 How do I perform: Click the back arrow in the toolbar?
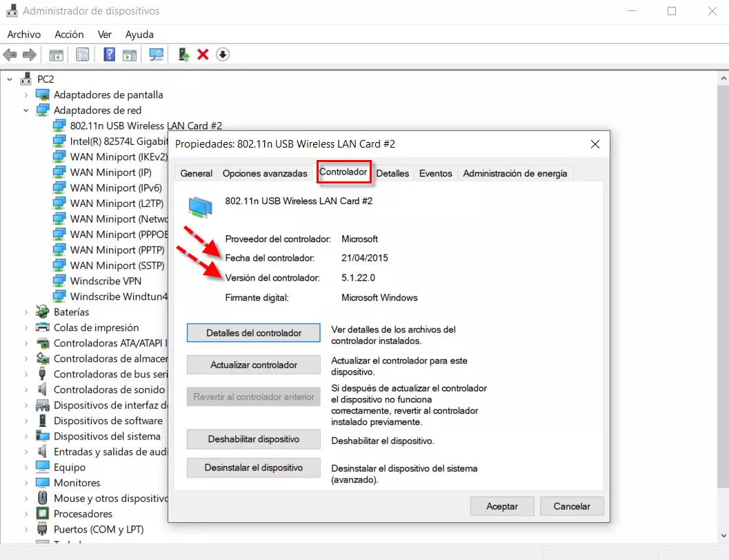pyautogui.click(x=10, y=54)
